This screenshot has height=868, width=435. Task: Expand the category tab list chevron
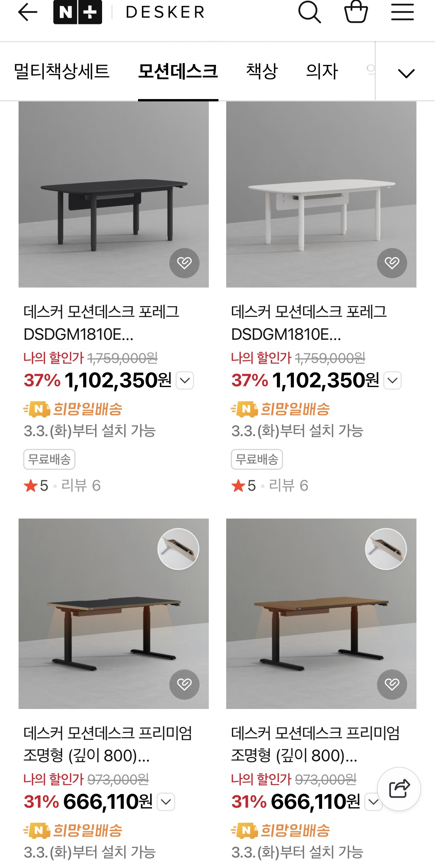pos(406,73)
